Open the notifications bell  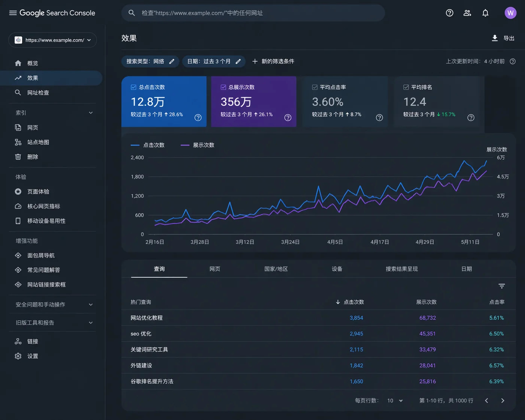tap(485, 13)
